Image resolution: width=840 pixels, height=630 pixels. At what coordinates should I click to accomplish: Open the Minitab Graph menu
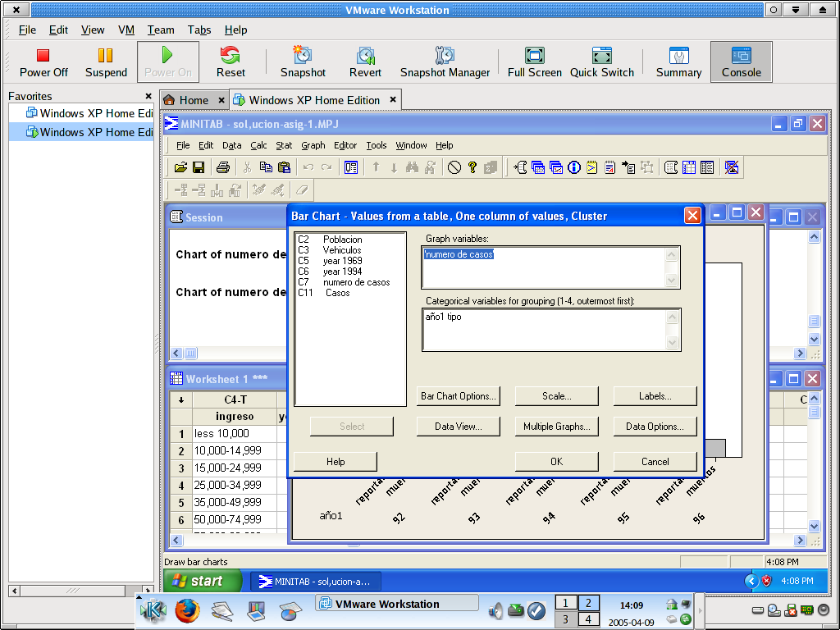tap(313, 145)
